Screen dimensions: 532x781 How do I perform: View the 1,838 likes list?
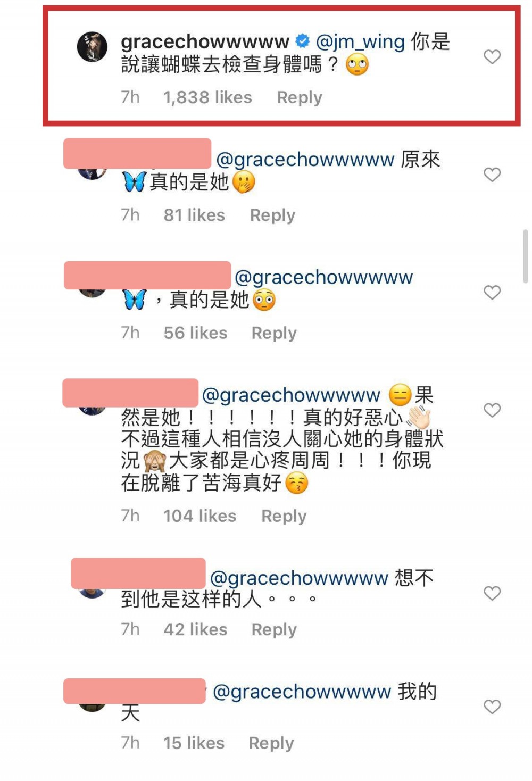coord(207,97)
